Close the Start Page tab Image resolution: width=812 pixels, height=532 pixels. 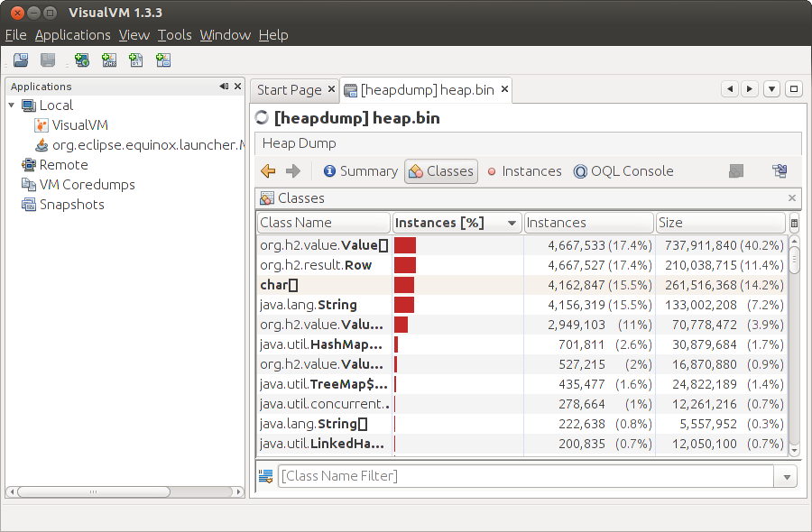[x=331, y=89]
